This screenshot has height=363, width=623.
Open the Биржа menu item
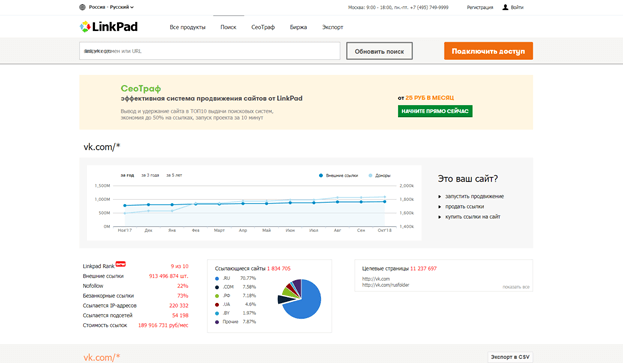[x=298, y=27]
